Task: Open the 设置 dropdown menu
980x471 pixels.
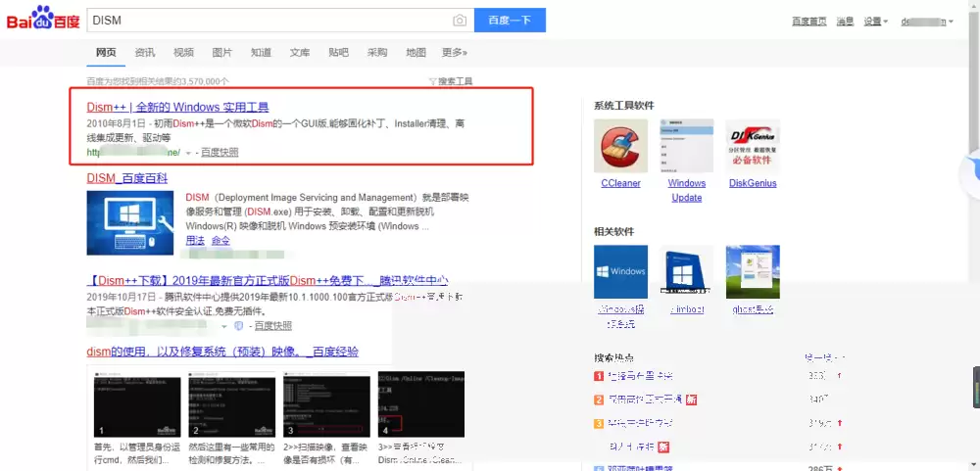Action: [x=876, y=22]
